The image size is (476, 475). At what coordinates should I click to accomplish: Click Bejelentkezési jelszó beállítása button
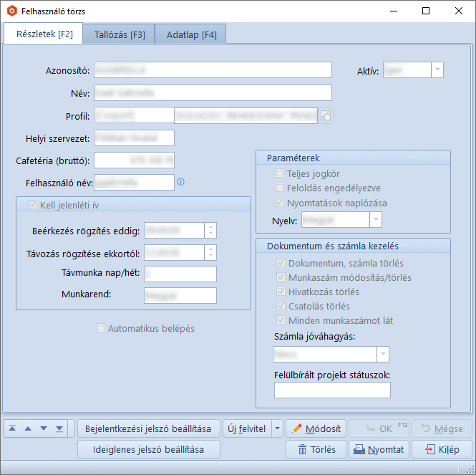(148, 428)
